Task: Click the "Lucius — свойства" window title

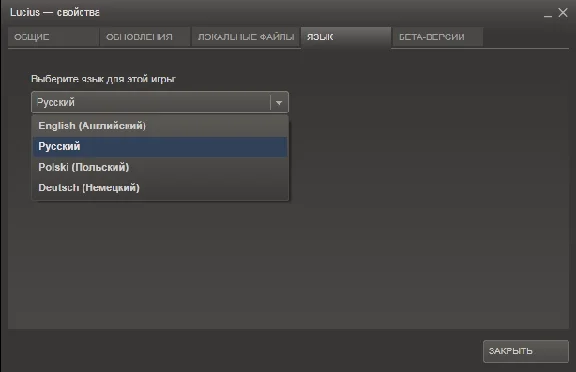Action: coord(55,12)
